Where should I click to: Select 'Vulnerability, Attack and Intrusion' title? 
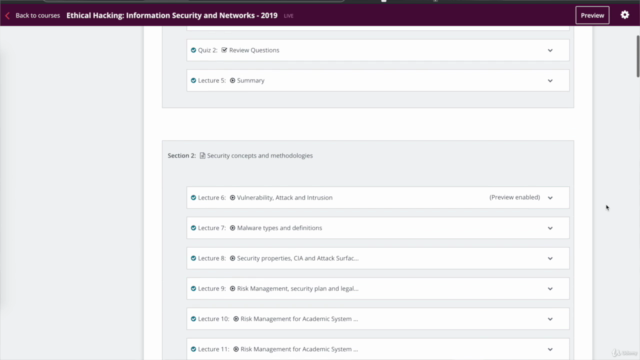[x=284, y=198]
